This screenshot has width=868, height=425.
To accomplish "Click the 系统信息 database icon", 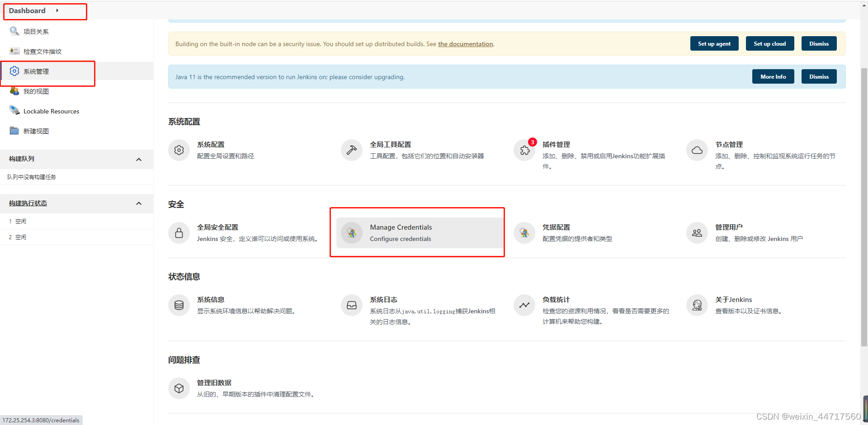I will [179, 305].
